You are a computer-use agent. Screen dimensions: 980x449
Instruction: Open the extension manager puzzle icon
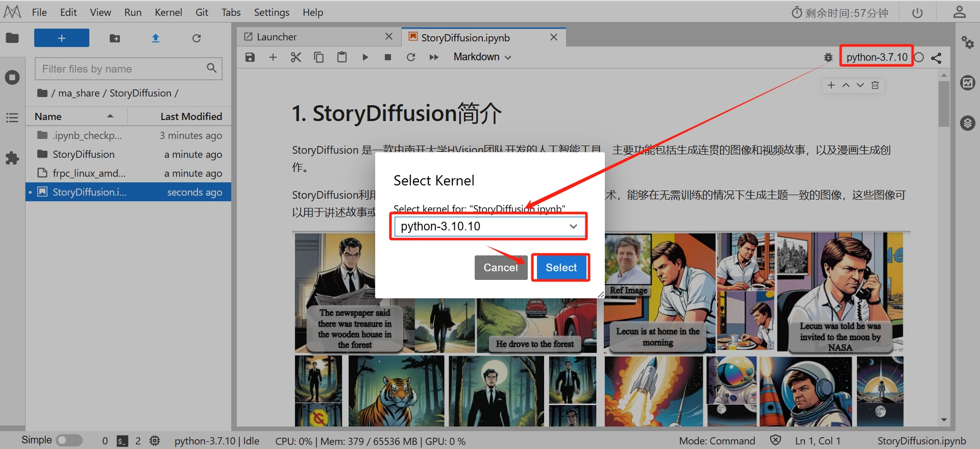tap(12, 158)
